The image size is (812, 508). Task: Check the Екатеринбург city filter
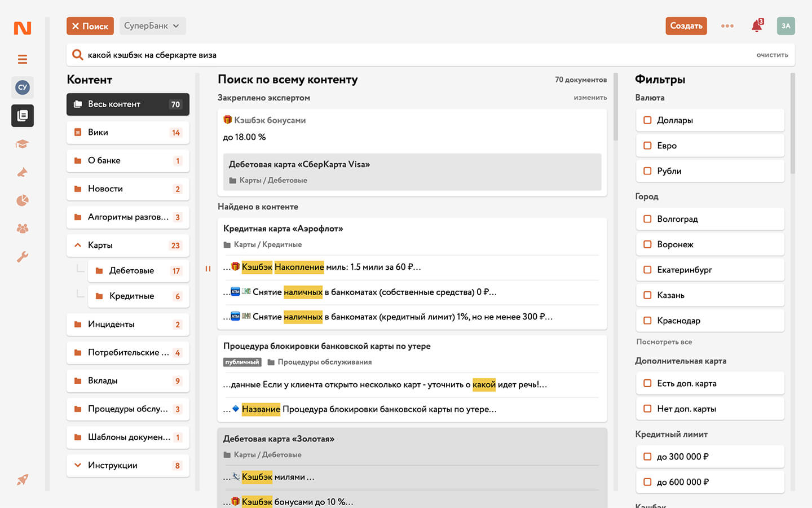647,270
